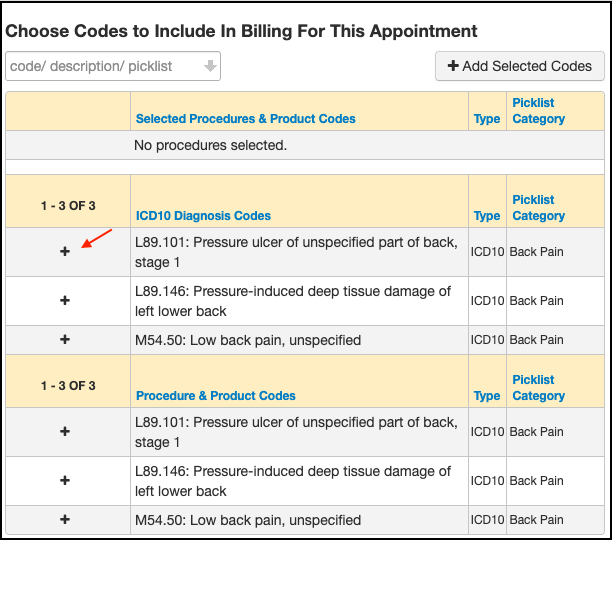
Task: Click Type header in ICD10 Diagnosis section
Action: coord(487,216)
